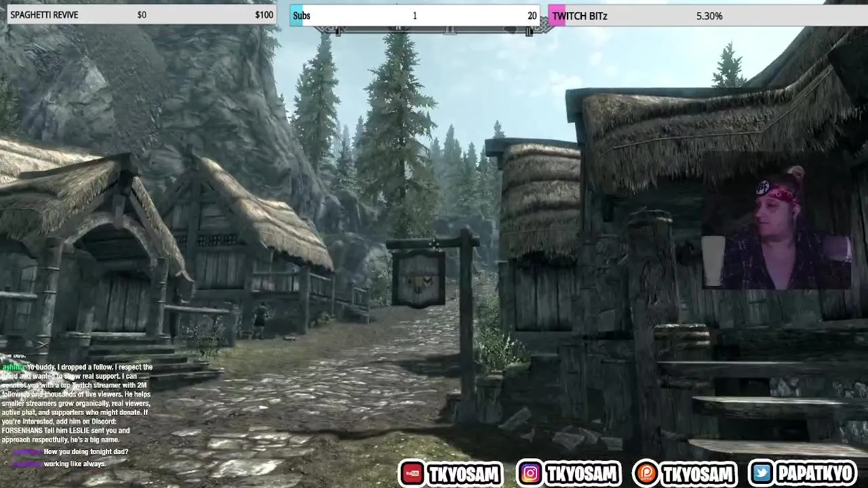Click the Patreon icon in the social bar

click(x=647, y=473)
